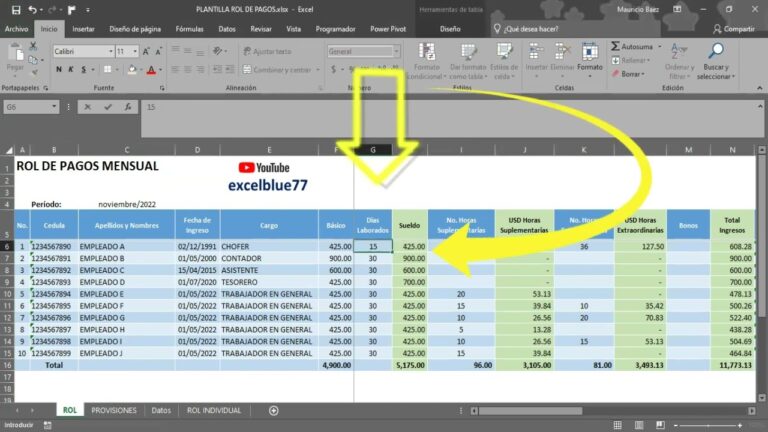Image resolution: width=768 pixels, height=432 pixels.
Task: Open Buscar y seleccionar menu
Action: 716,61
